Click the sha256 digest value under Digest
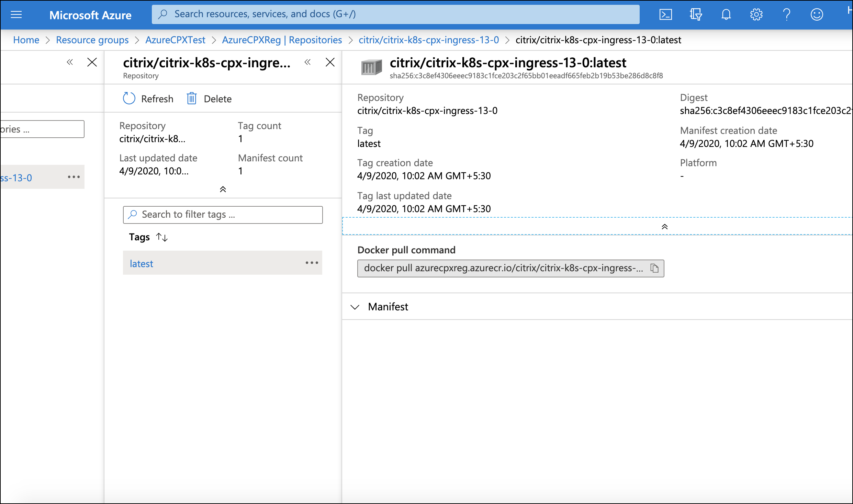Viewport: 853px width, 504px height. click(x=766, y=111)
